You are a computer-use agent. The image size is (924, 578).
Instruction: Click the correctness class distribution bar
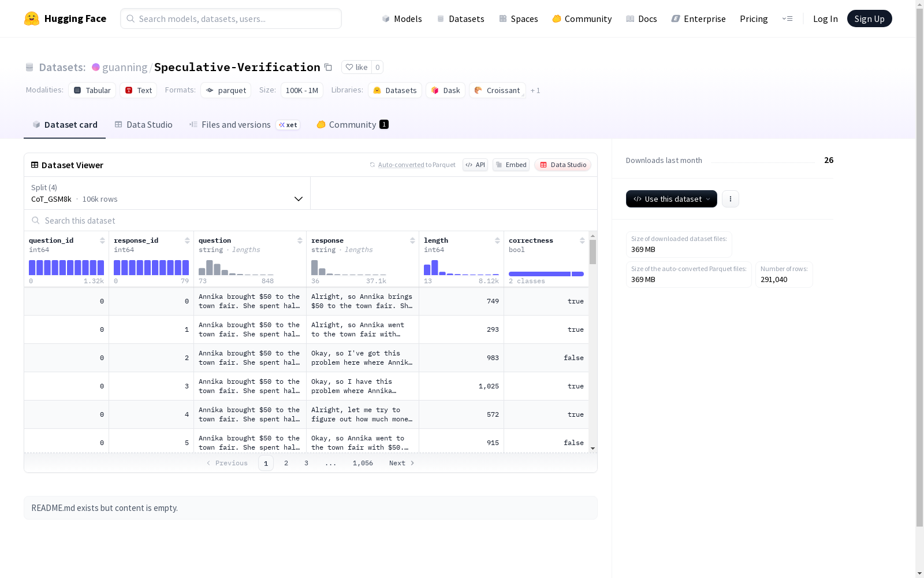pyautogui.click(x=546, y=274)
